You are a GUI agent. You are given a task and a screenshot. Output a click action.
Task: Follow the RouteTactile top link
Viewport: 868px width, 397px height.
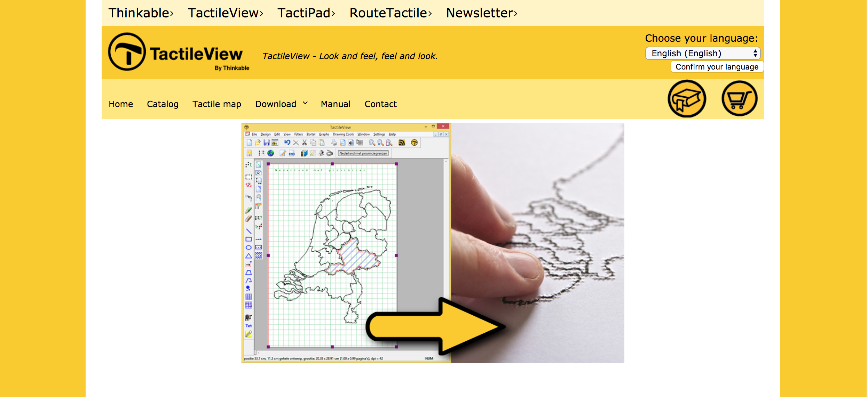pos(390,13)
